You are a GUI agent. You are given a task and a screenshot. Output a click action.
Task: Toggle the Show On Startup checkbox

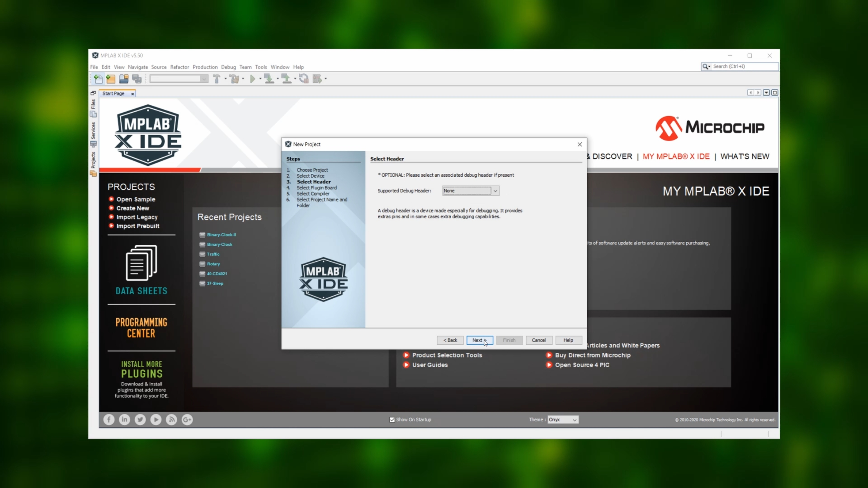tap(392, 420)
